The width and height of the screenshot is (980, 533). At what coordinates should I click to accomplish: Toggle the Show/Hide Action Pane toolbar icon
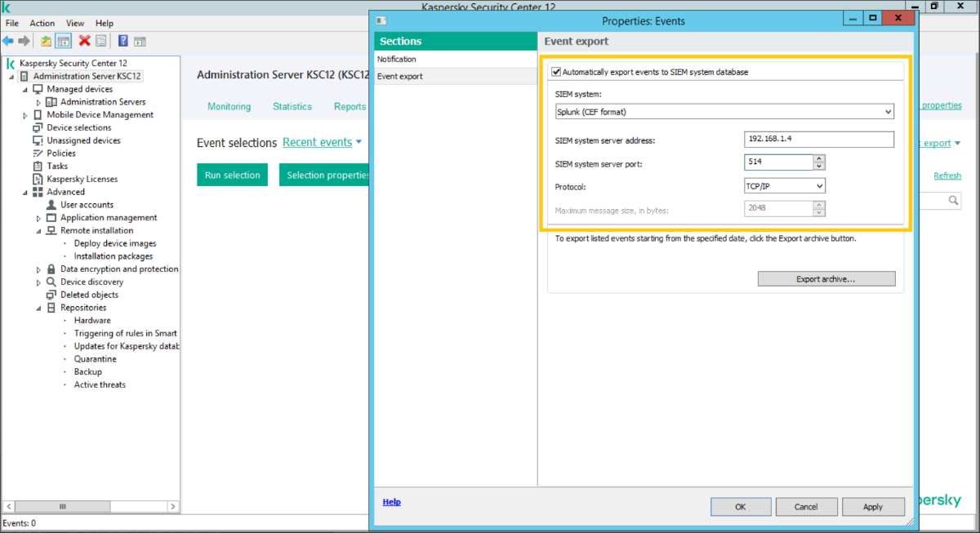(140, 41)
